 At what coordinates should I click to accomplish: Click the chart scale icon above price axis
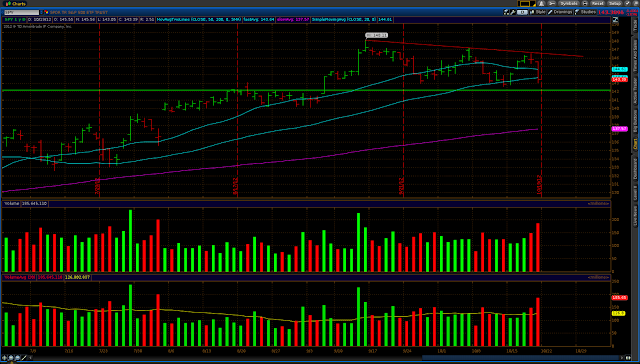(616, 19)
